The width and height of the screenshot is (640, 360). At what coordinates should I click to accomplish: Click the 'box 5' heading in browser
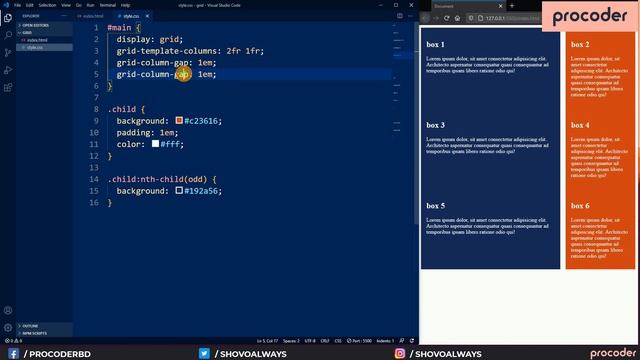[436, 206]
